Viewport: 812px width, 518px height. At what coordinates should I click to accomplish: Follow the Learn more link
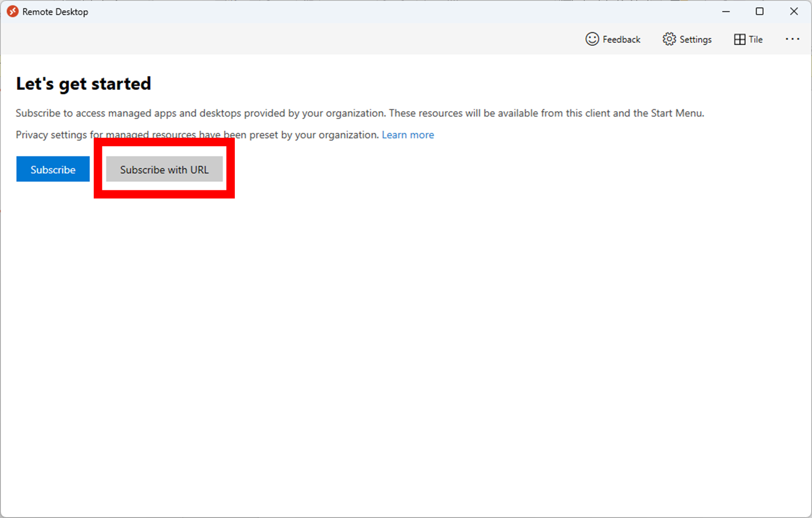[x=407, y=135]
